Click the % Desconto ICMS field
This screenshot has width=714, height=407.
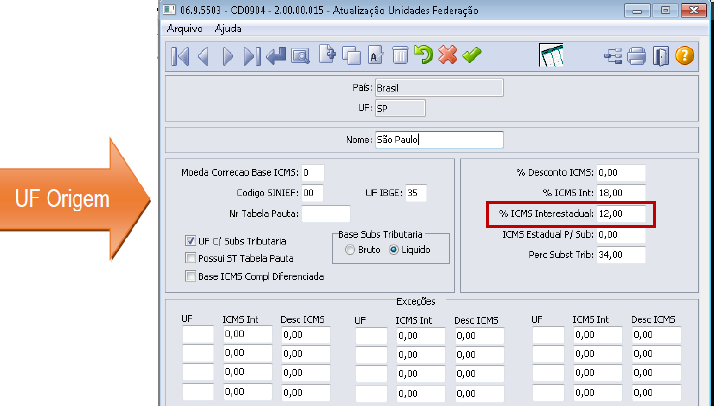click(x=621, y=173)
